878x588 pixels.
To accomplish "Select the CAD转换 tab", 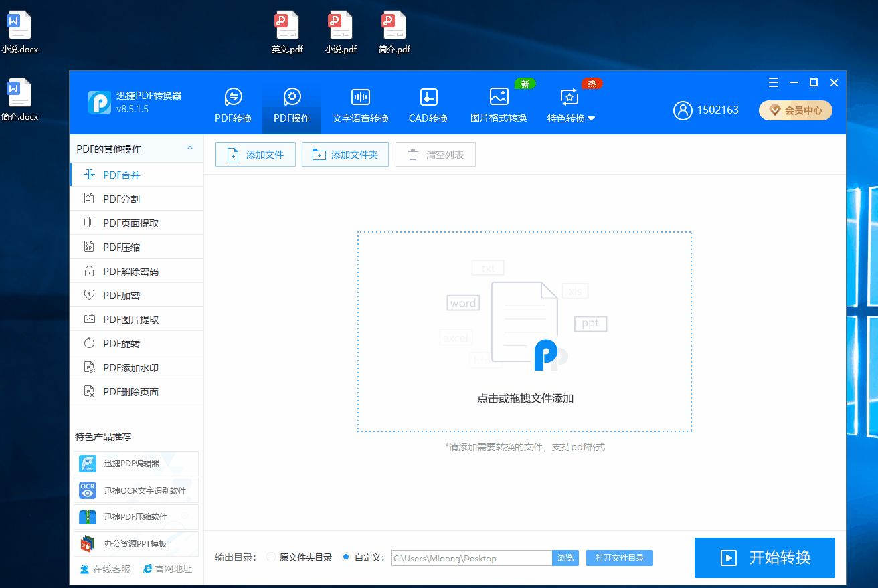I will [428, 106].
